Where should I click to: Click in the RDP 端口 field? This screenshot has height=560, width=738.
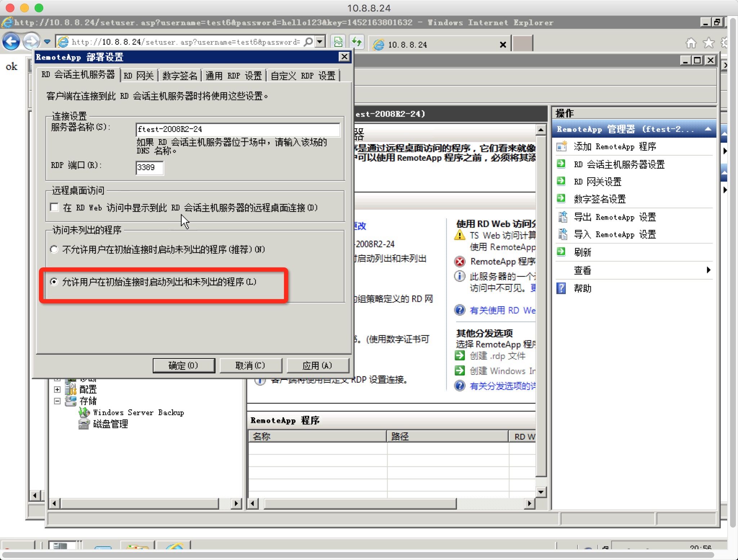[x=150, y=168]
